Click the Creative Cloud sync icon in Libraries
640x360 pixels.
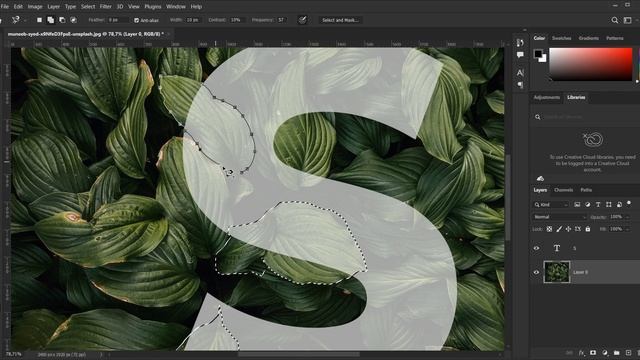point(540,178)
